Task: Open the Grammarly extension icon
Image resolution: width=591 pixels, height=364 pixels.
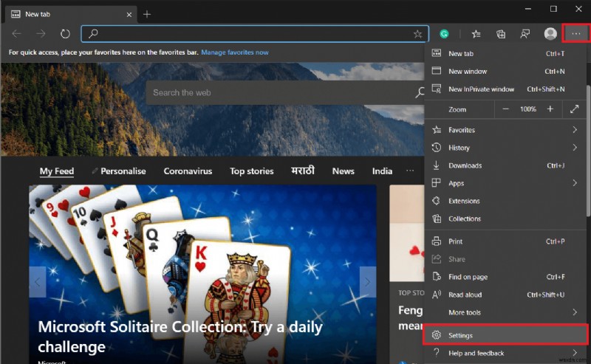Action: point(445,34)
